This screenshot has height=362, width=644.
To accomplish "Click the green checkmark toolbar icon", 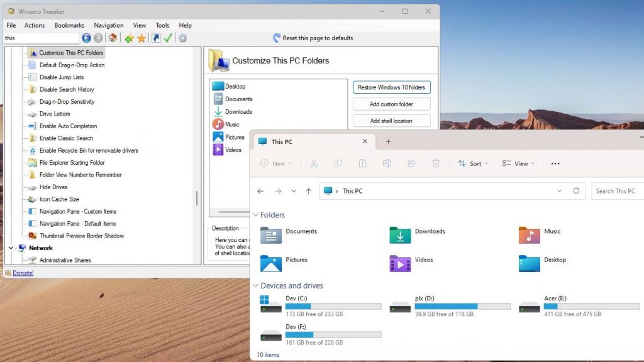I will coord(168,38).
